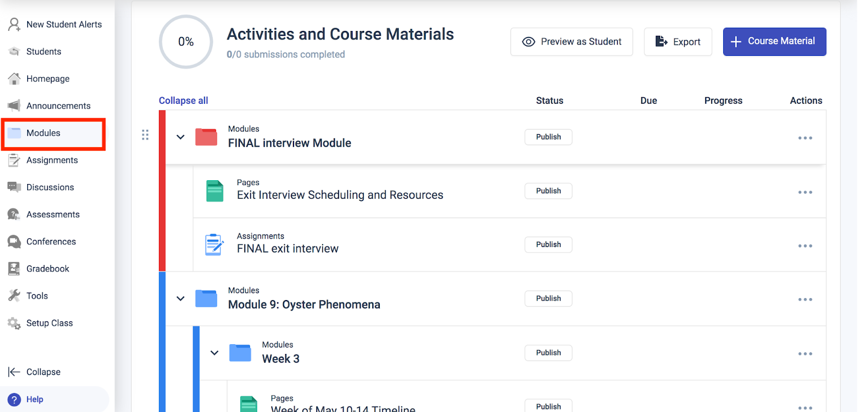This screenshot has height=412, width=868.
Task: Collapse the Week 3 submodule chevron
Action: pyautogui.click(x=215, y=353)
